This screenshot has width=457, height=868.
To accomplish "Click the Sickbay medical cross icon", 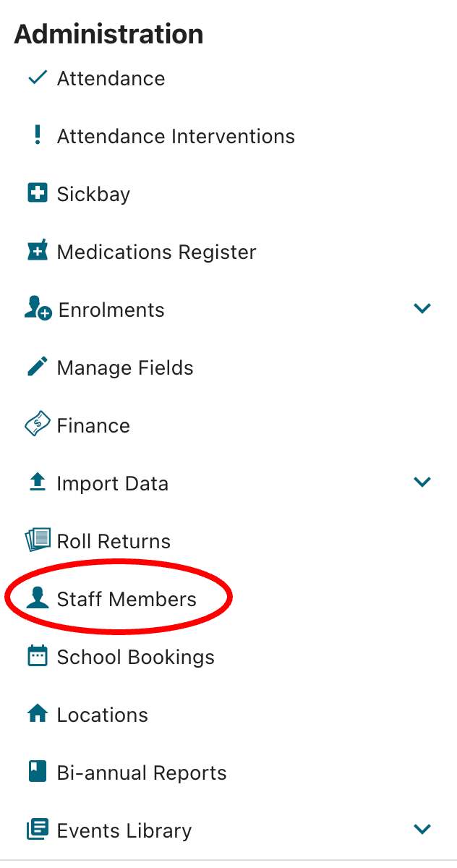I will [37, 193].
